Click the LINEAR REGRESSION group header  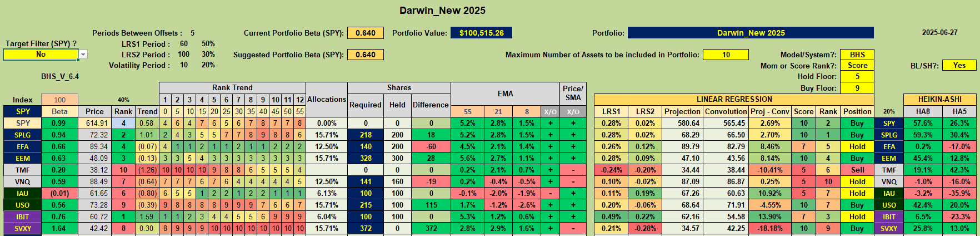(x=734, y=99)
